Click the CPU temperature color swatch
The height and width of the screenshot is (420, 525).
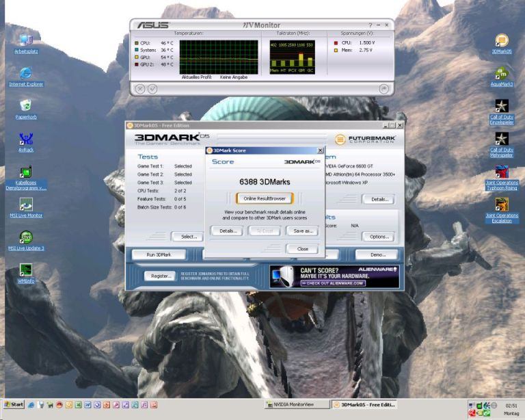(136, 43)
